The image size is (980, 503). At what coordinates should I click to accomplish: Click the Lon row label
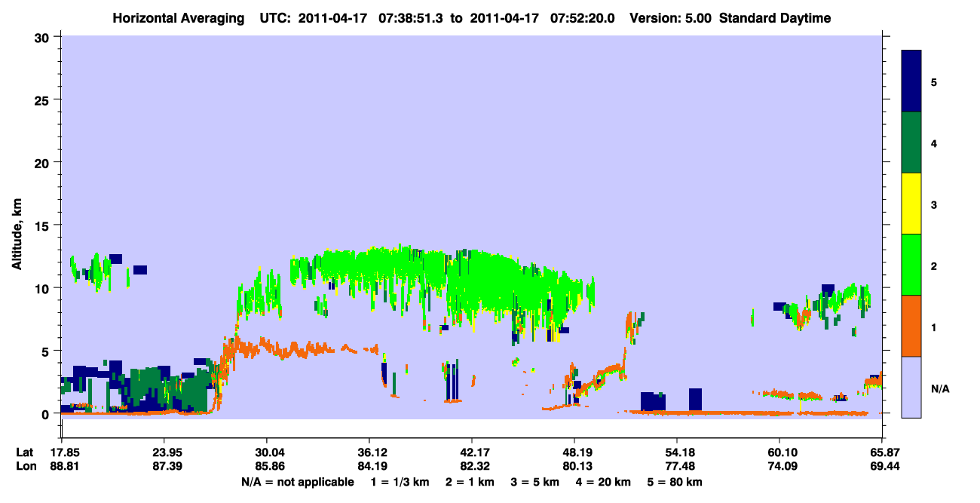[25, 466]
